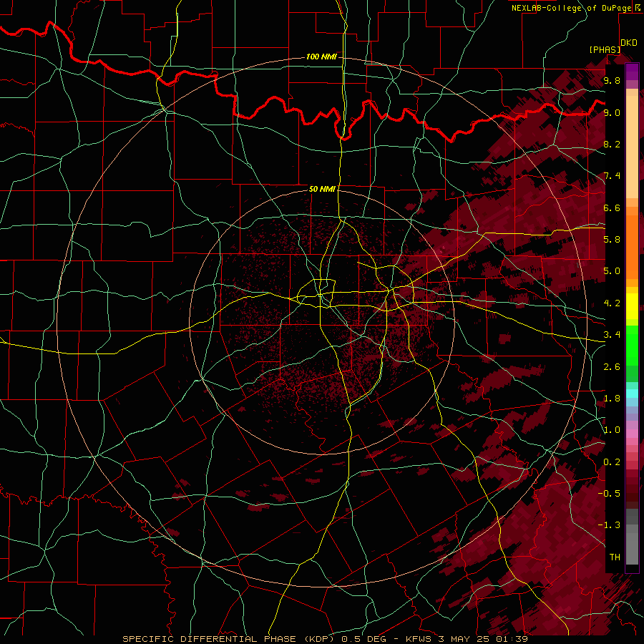The height and width of the screenshot is (644, 644).
Task: Click the "DKD" label near the color scale
Action: 629,43
